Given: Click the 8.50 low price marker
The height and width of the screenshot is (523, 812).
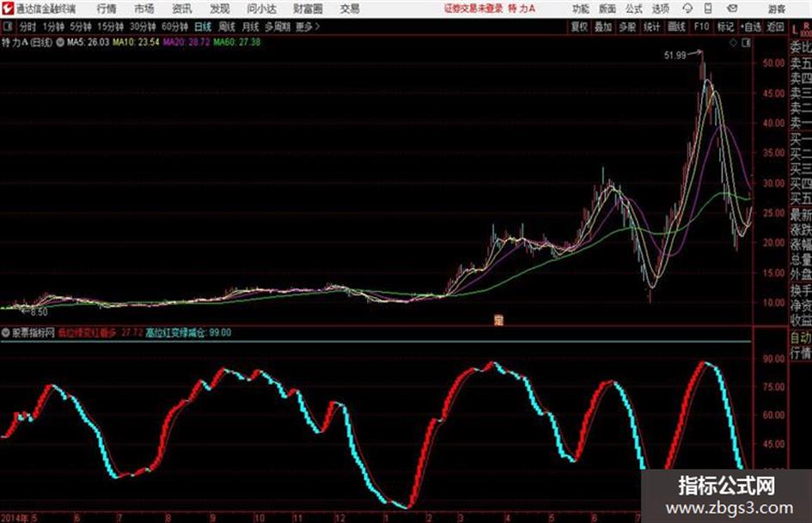Looking at the screenshot, I should (39, 313).
